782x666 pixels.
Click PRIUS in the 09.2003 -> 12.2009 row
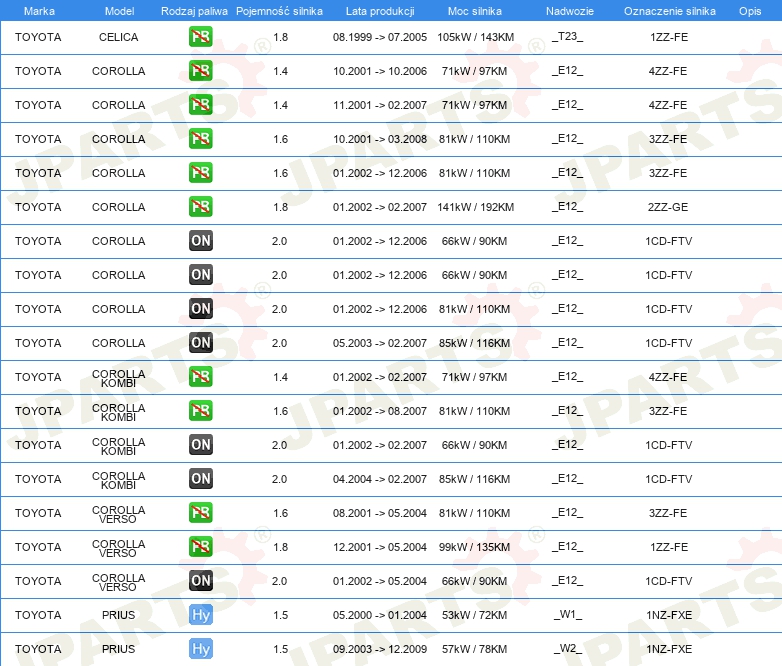(118, 649)
